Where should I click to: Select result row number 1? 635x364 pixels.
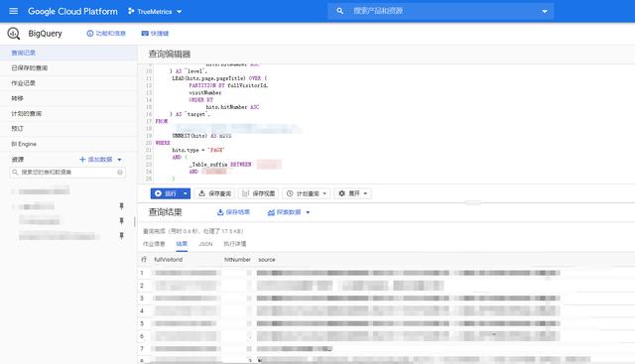(x=142, y=273)
